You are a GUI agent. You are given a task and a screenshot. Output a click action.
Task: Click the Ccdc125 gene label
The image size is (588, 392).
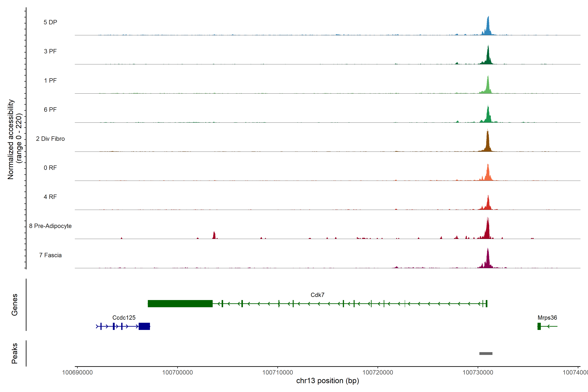[124, 318]
